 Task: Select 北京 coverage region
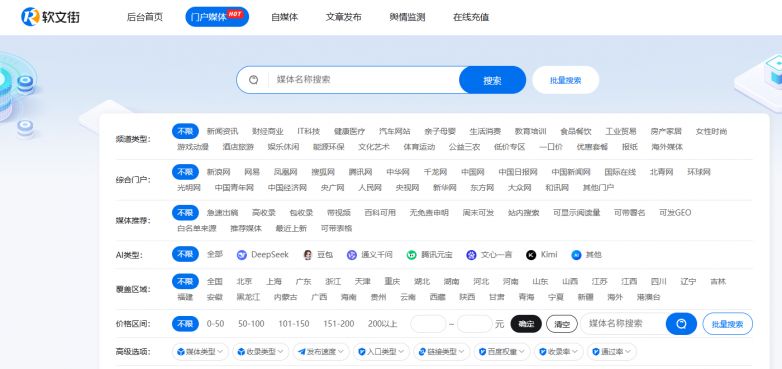(x=244, y=281)
